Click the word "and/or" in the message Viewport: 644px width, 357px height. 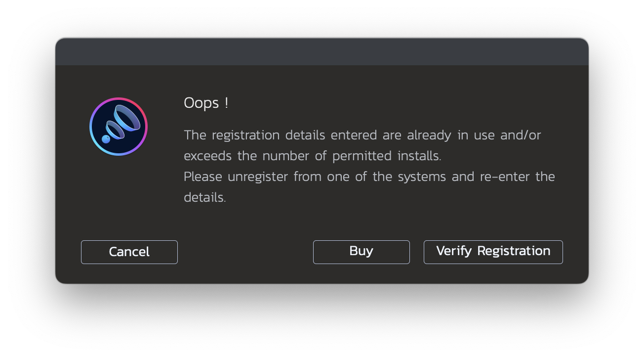tap(521, 135)
